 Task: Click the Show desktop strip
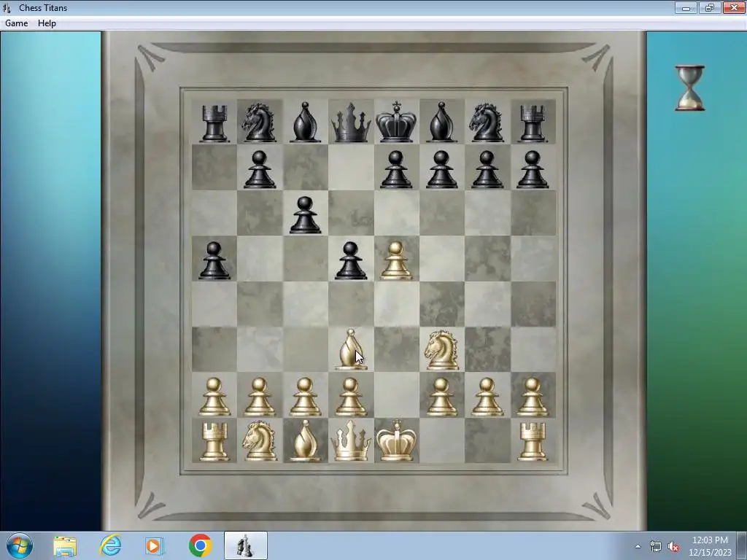click(x=743, y=545)
